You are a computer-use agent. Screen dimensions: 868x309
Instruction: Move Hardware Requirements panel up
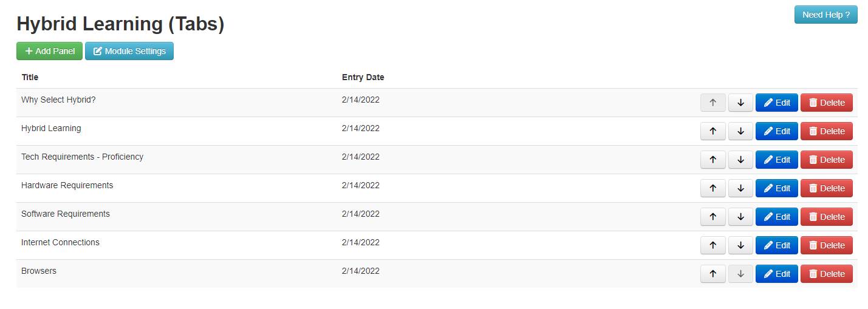coord(713,188)
